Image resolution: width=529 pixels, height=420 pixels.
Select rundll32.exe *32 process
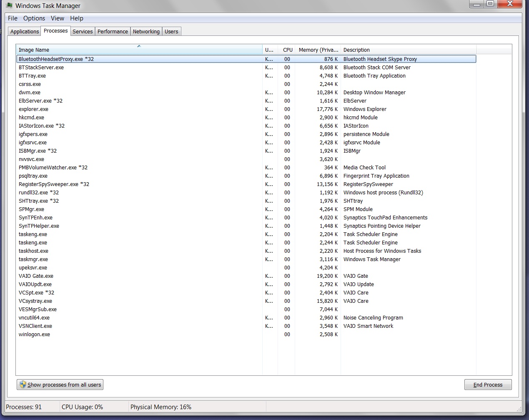[246, 193]
